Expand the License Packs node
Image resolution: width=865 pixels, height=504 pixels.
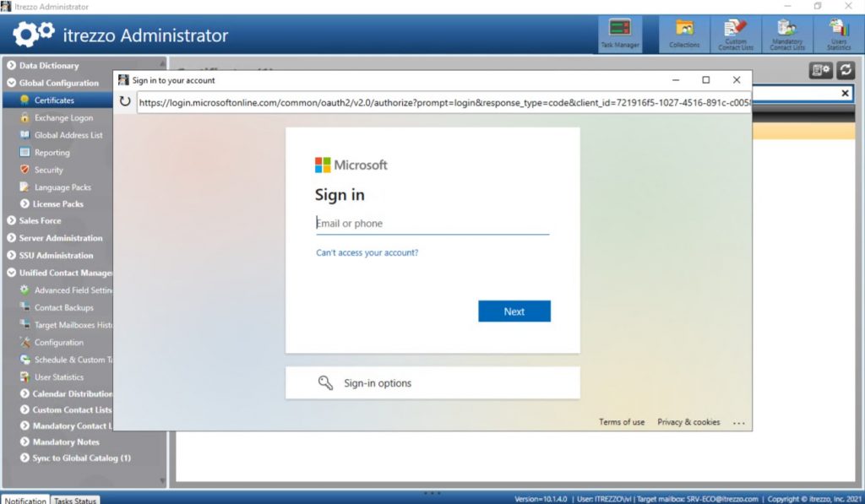tap(24, 203)
